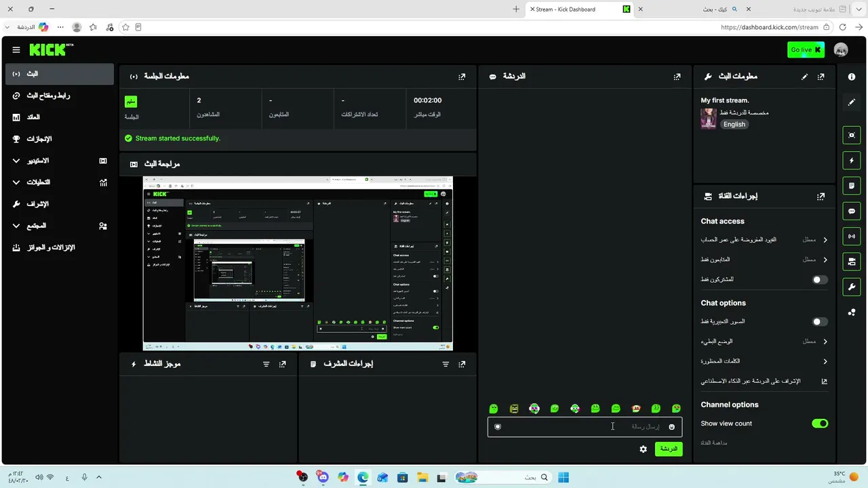Select البث in the left sidebar

tap(60, 74)
